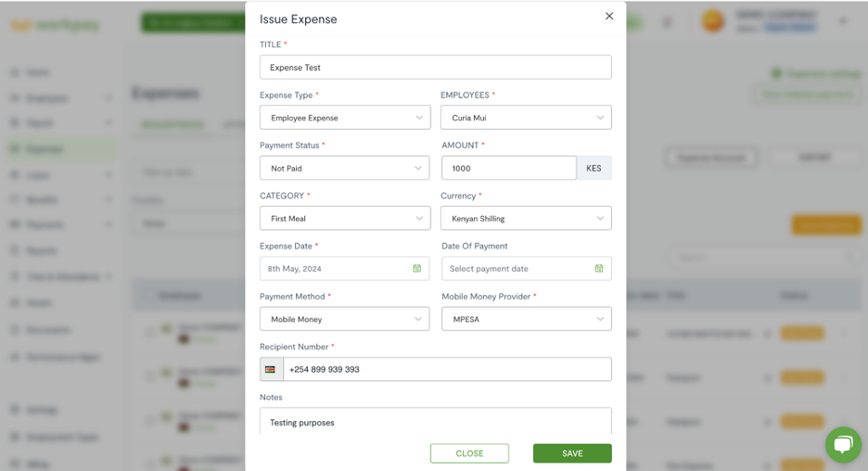This screenshot has width=868, height=471.
Task: Click the KES currency addon label
Action: 594,168
